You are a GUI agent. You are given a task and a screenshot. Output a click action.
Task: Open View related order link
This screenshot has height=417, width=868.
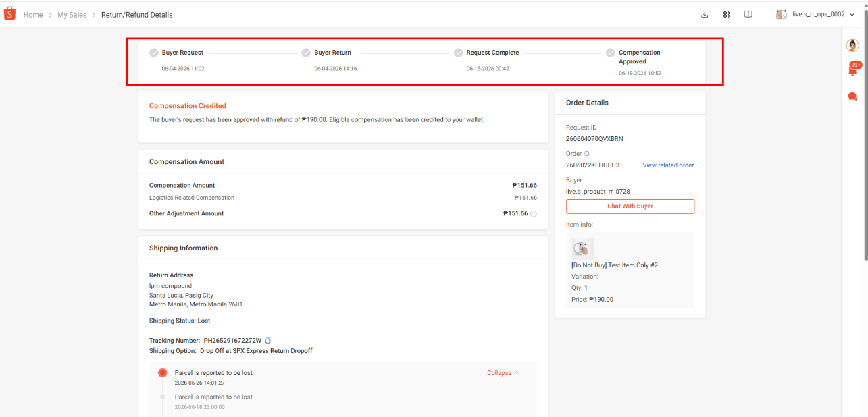[x=668, y=165]
